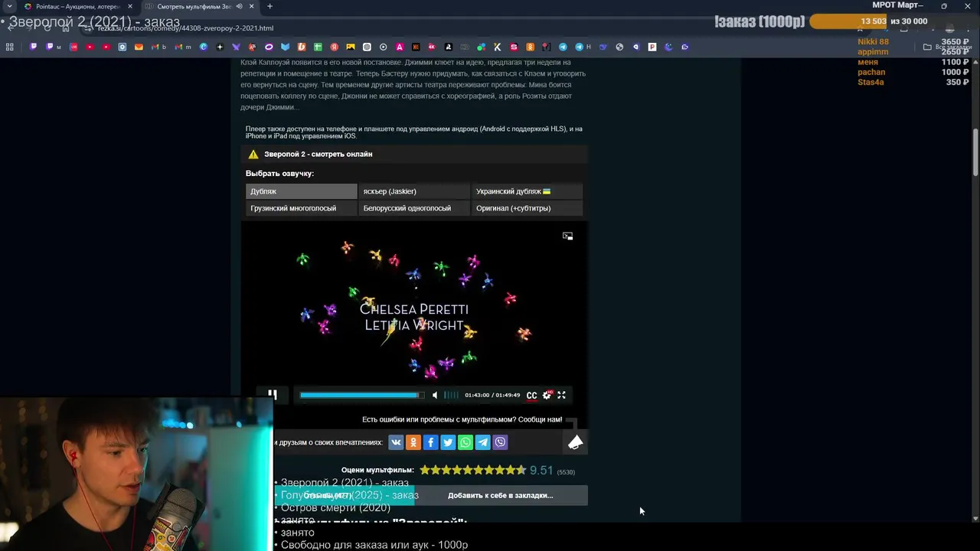Share via the VK icon
Image resolution: width=980 pixels, height=551 pixels.
click(x=396, y=442)
